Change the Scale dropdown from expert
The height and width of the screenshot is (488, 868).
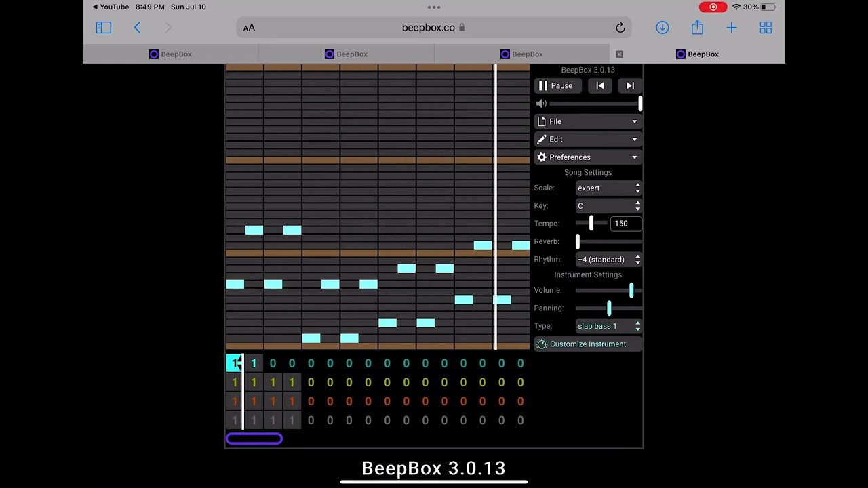point(608,188)
